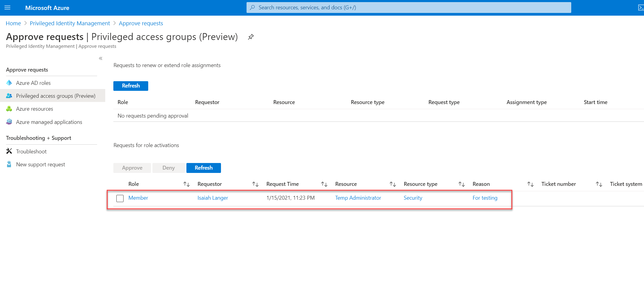Open the hamburger portal menu
The image size is (644, 286).
tap(8, 8)
